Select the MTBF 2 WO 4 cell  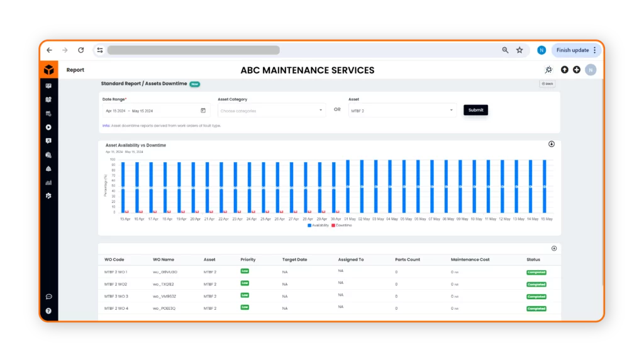pyautogui.click(x=116, y=308)
